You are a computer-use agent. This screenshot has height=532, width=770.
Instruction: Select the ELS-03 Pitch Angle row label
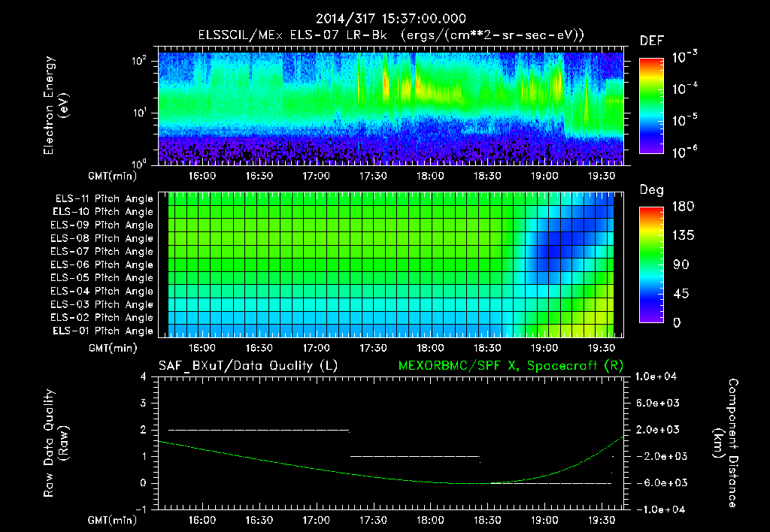(102, 304)
